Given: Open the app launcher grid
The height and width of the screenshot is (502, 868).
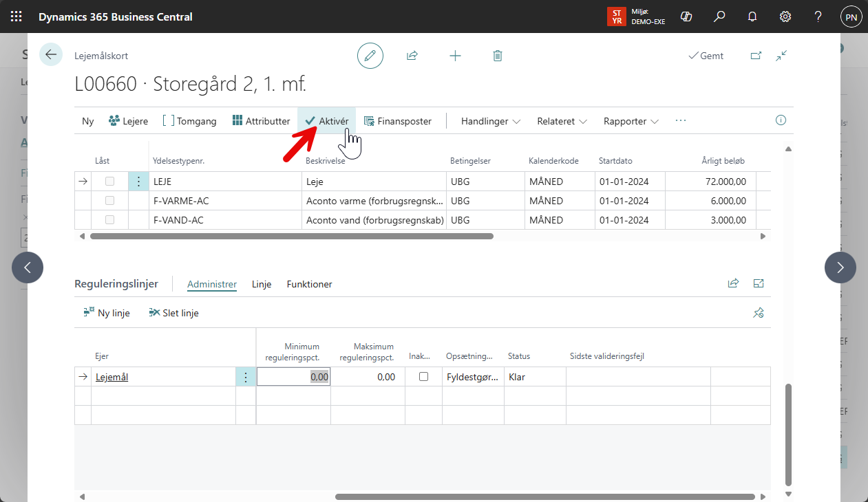Looking at the screenshot, I should point(17,17).
